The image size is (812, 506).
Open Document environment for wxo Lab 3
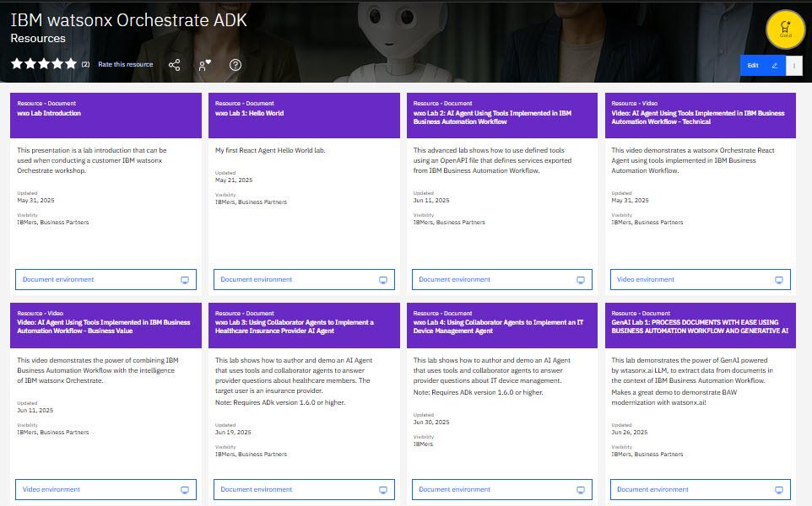pos(304,489)
